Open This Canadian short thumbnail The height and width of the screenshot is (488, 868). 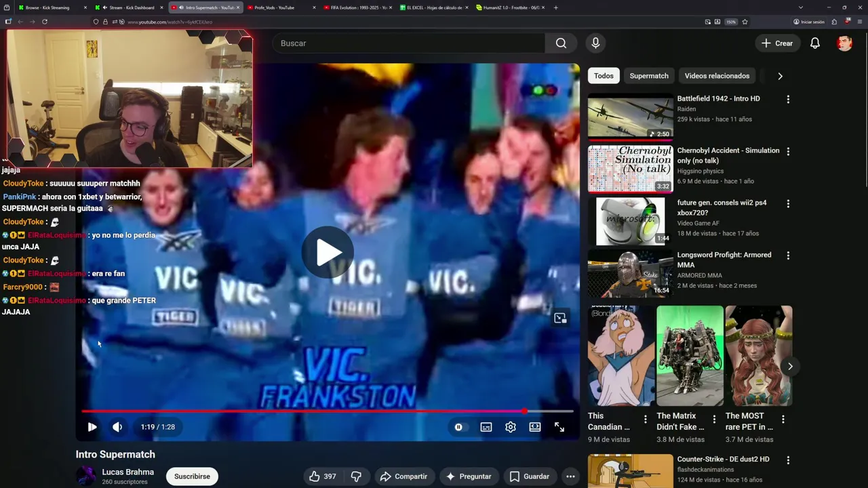coord(621,356)
